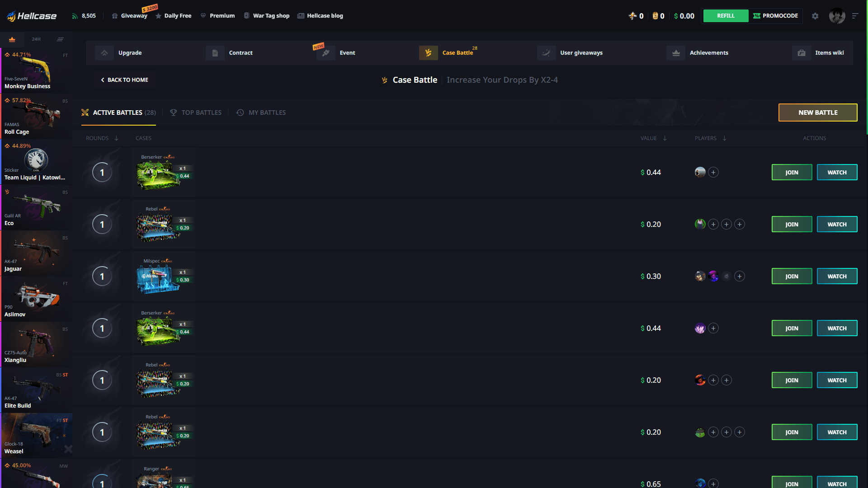The width and height of the screenshot is (868, 488).
Task: Join the $0.44 Berserker case battle
Action: coord(792,172)
